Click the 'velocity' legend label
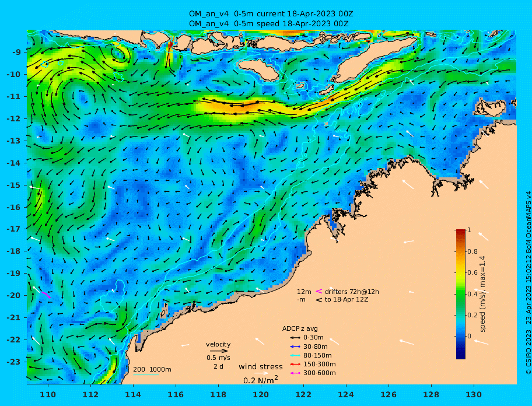The width and height of the screenshot is (532, 406). click(x=218, y=344)
